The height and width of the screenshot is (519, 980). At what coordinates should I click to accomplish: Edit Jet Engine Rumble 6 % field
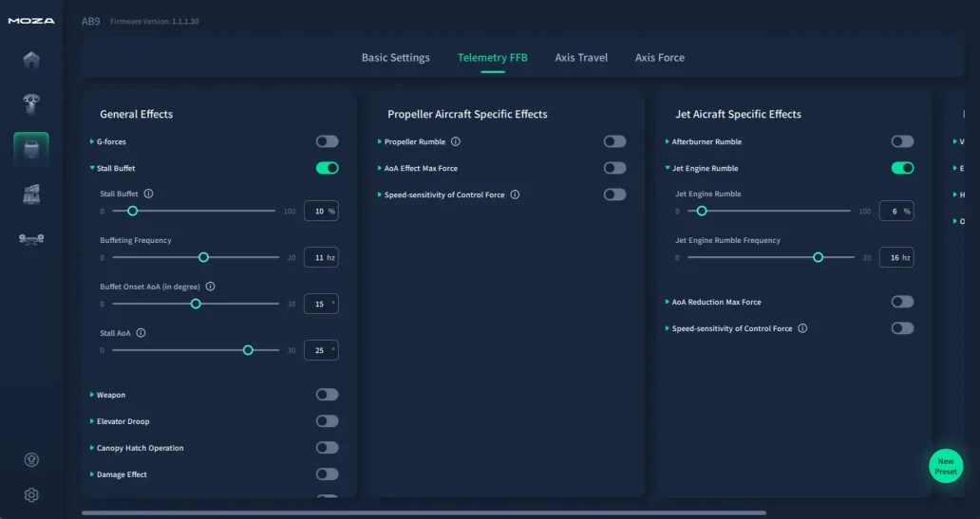[896, 211]
